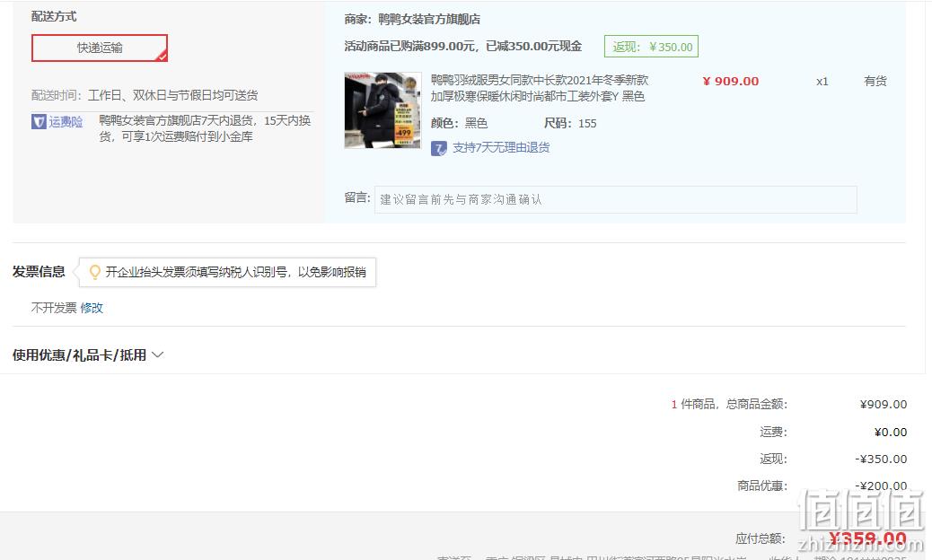The image size is (932, 560).
Task: Click the 返现 -¥350.00 amount
Action: pyautogui.click(x=881, y=459)
